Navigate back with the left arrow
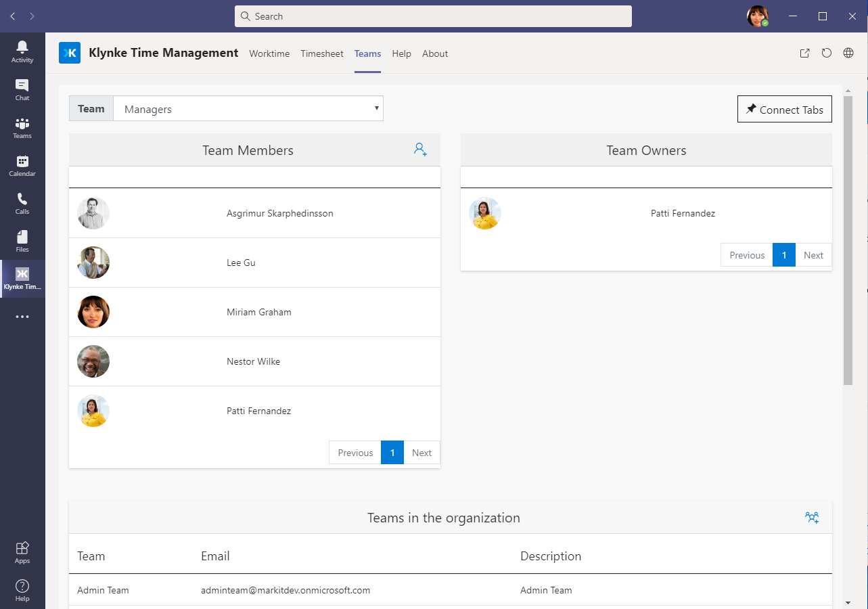 point(13,16)
